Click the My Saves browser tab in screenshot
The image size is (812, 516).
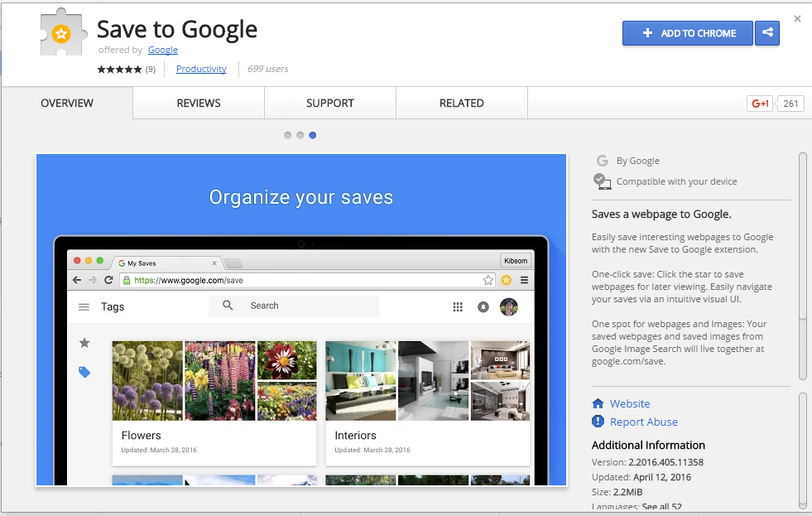(x=166, y=263)
